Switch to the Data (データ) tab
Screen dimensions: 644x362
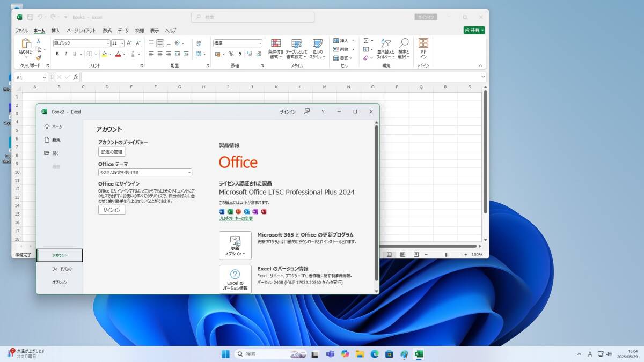coord(123,31)
